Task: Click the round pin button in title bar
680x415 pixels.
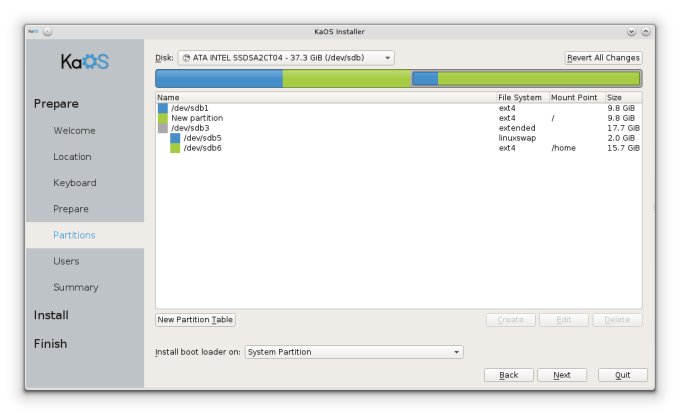Action: tap(47, 32)
